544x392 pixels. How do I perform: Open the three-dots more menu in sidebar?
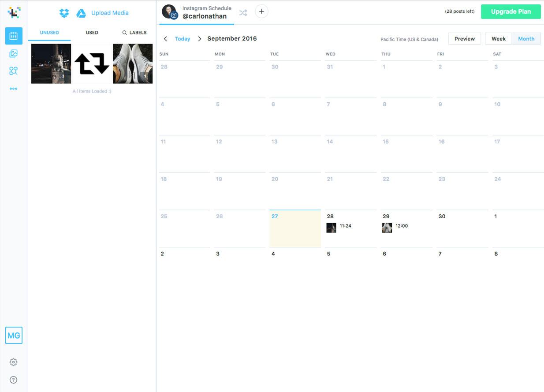[14, 89]
